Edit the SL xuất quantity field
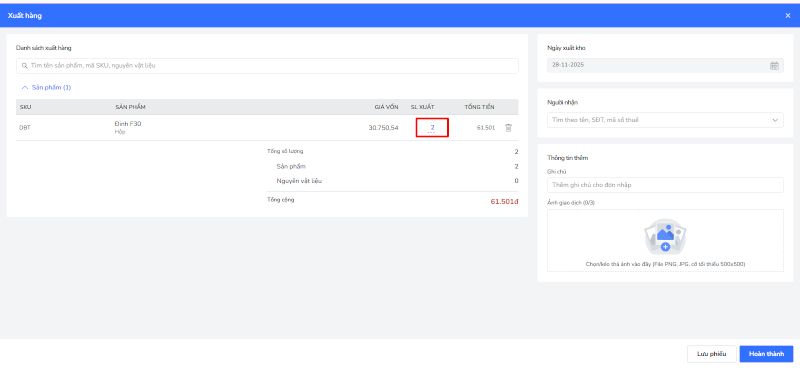 coord(432,128)
